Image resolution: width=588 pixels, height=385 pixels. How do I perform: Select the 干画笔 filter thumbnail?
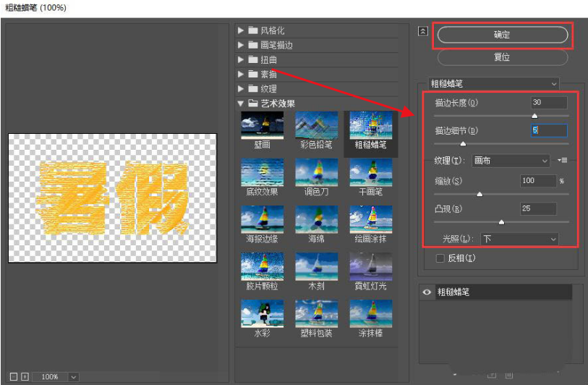(371, 173)
